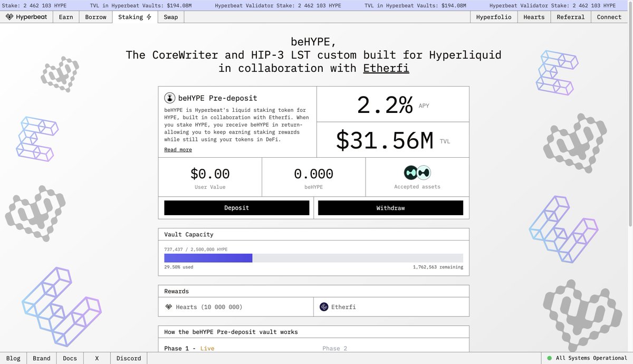Screen dimensions: 633x364
Task: Follow the Etherfi link in heading
Action: coord(386,68)
